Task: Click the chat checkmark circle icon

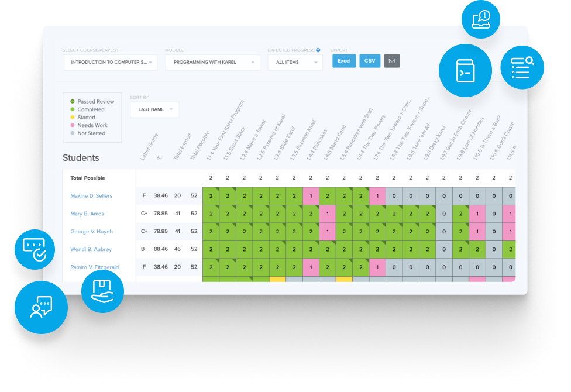Action: point(34,249)
